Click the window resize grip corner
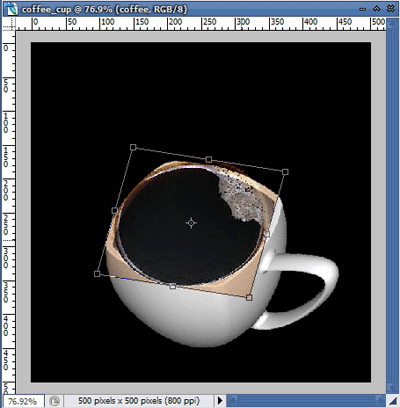 coord(392,401)
